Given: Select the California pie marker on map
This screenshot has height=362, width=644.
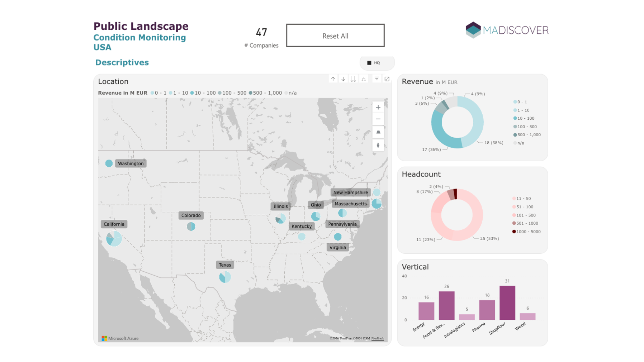Looking at the screenshot, I should coord(114,238).
